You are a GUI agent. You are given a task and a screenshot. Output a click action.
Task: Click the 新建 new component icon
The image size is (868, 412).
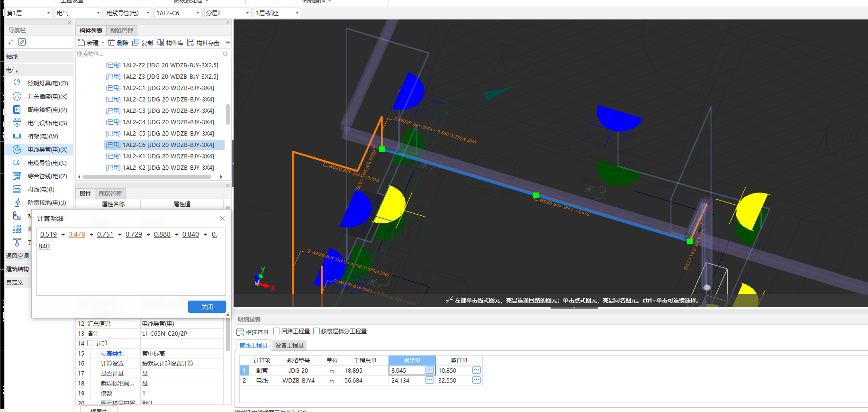click(81, 43)
